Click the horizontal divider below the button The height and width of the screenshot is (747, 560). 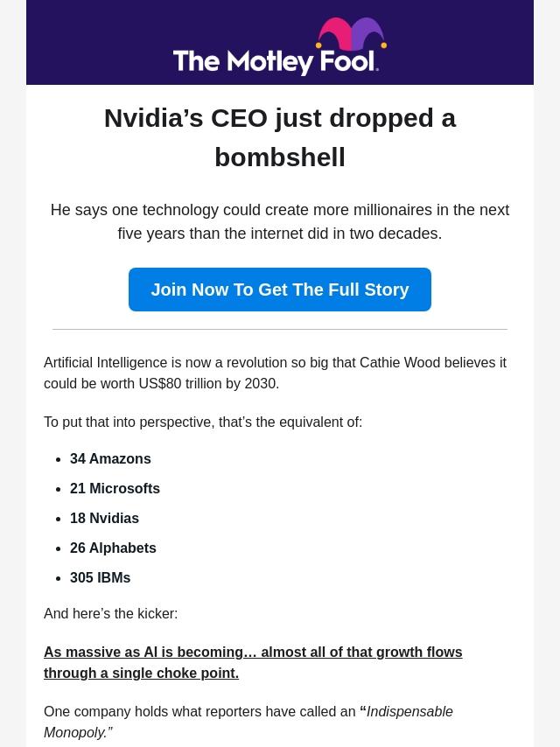280,330
